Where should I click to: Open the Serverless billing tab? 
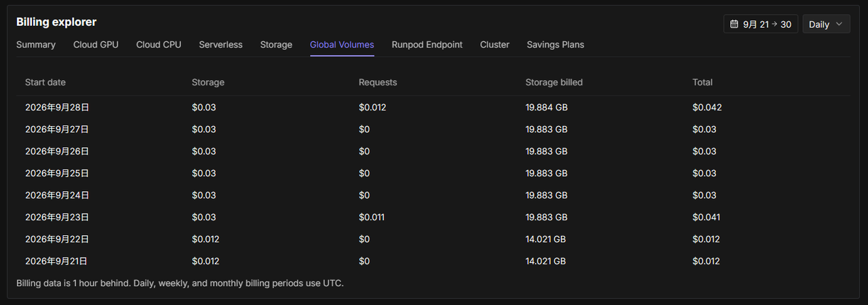(220, 45)
